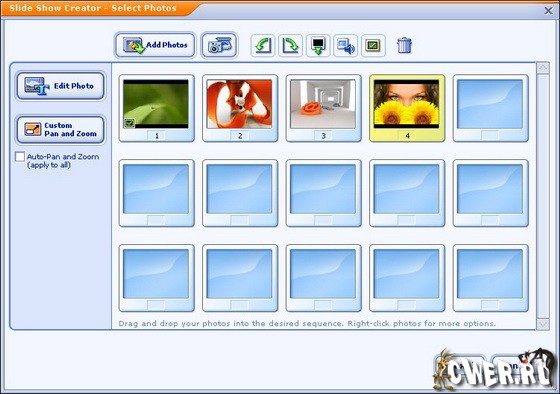The width and height of the screenshot is (560, 394).
Task: Click the scrollbar up arrow of photo grid
Action: 543,68
